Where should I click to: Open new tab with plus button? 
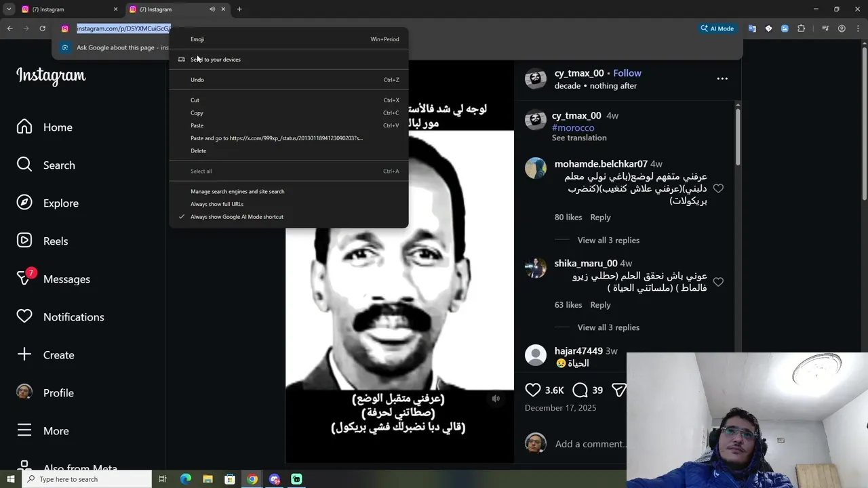tap(239, 9)
